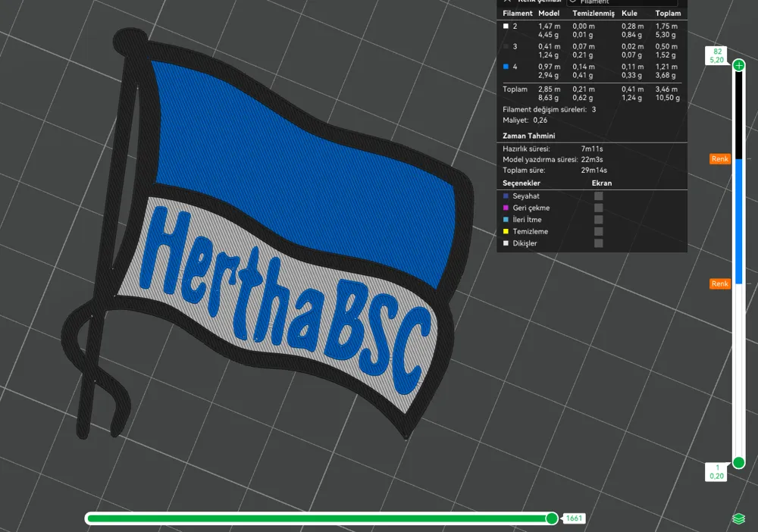Click the bottom green handle of layer slider
The height and width of the screenshot is (532, 758).
tap(738, 462)
